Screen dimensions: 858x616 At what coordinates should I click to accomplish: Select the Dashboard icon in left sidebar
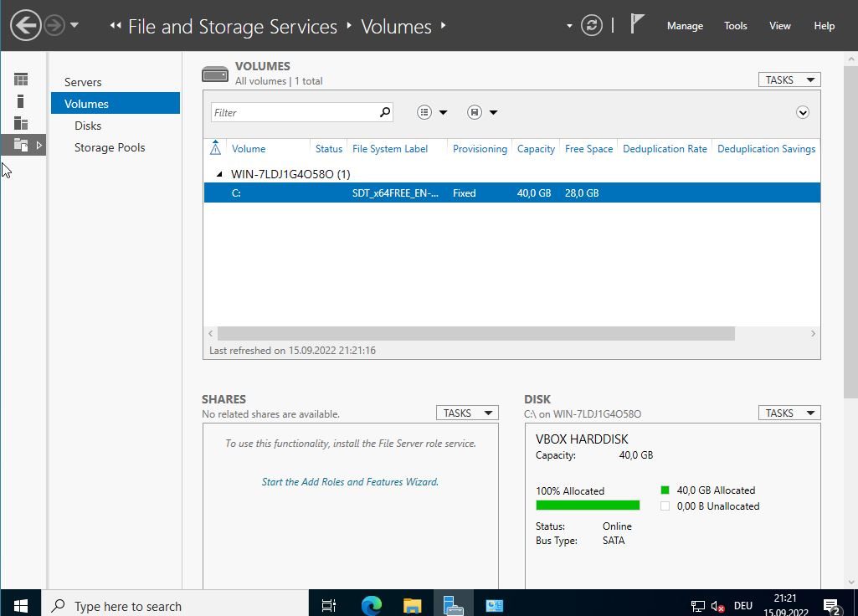click(21, 80)
